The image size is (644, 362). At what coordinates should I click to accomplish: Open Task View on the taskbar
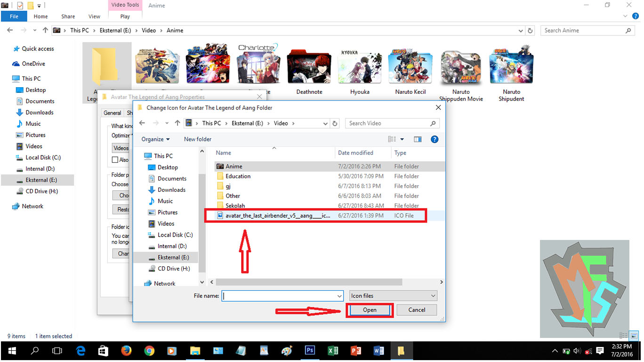(57, 351)
